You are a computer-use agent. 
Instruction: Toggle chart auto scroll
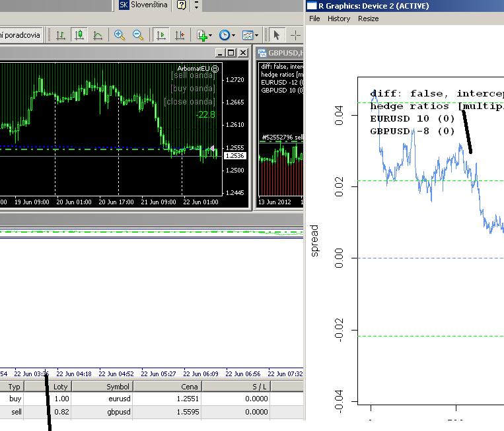pos(161,35)
